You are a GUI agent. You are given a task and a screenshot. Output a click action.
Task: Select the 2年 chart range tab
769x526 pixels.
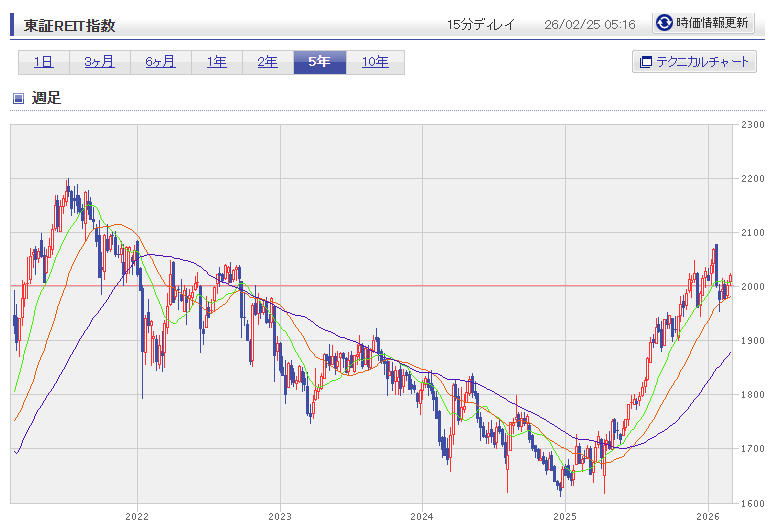pos(268,62)
